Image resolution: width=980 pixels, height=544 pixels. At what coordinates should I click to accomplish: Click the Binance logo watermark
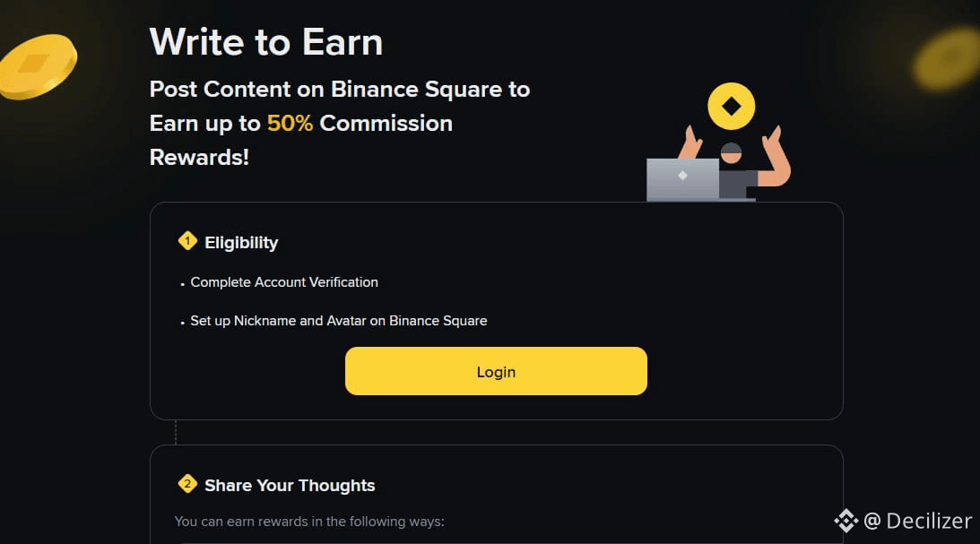pyautogui.click(x=846, y=521)
